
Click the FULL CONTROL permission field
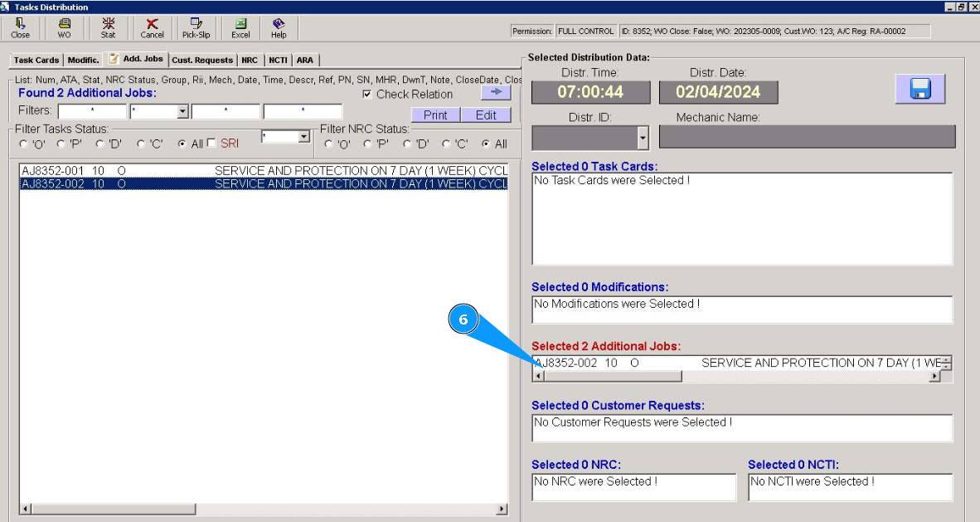585,32
